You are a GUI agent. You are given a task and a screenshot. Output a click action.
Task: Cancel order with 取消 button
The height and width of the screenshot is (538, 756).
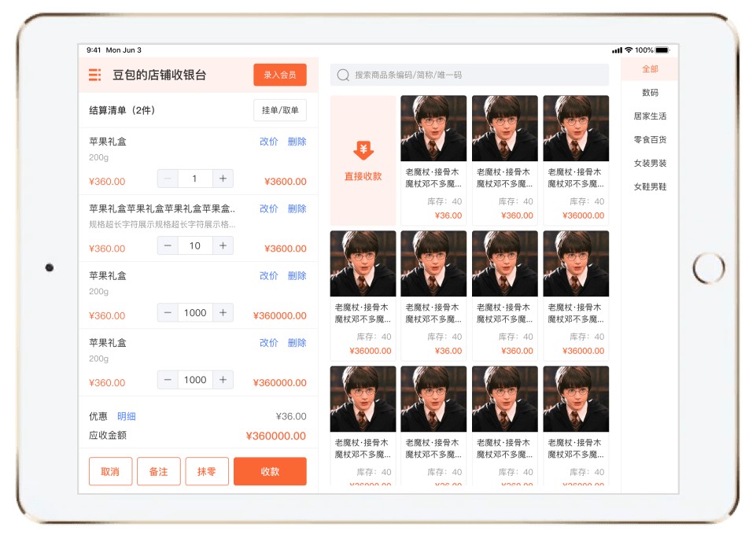point(110,471)
